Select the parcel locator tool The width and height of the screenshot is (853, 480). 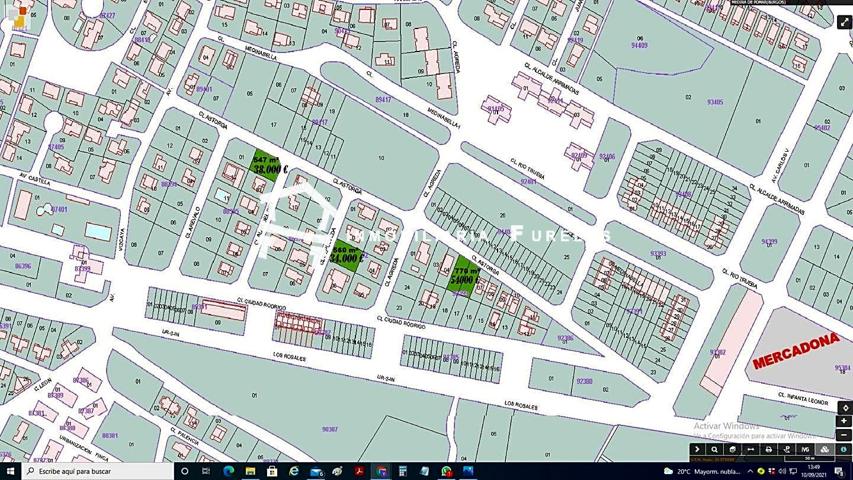pyautogui.click(x=787, y=450)
